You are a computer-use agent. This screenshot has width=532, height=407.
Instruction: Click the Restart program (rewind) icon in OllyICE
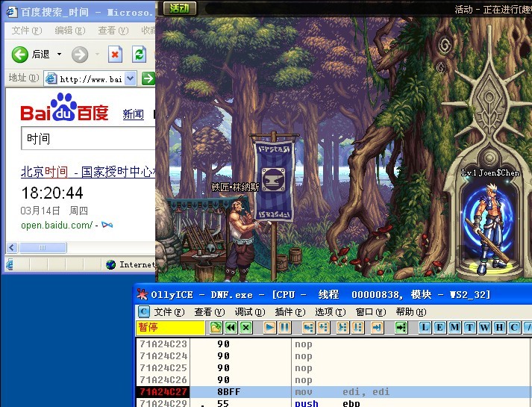coord(231,328)
